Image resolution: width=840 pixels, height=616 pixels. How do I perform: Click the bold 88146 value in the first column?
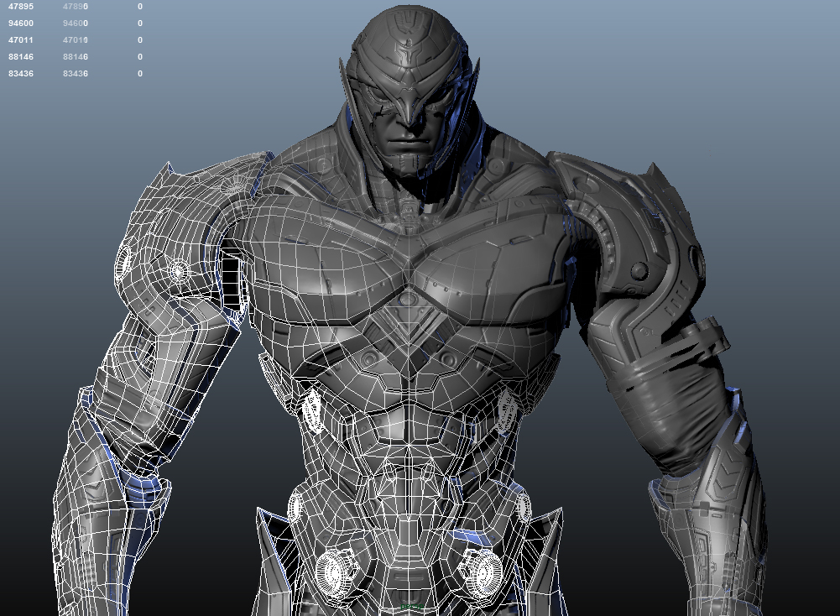(21, 57)
